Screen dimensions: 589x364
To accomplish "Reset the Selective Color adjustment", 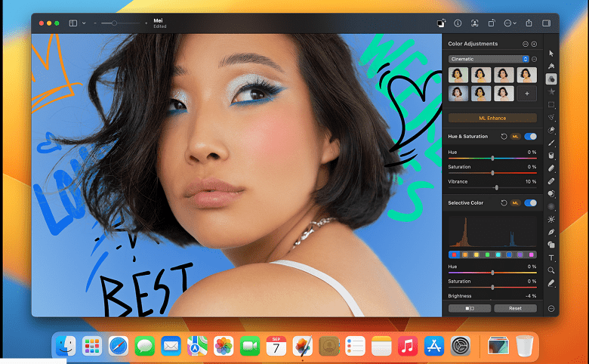I will coord(504,203).
